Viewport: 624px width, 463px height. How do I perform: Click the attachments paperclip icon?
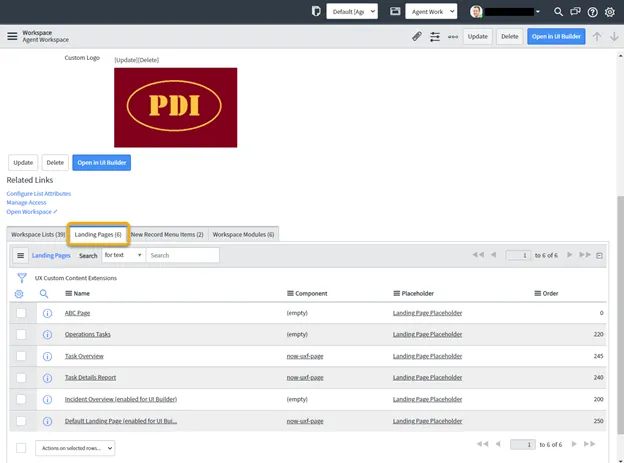point(417,36)
